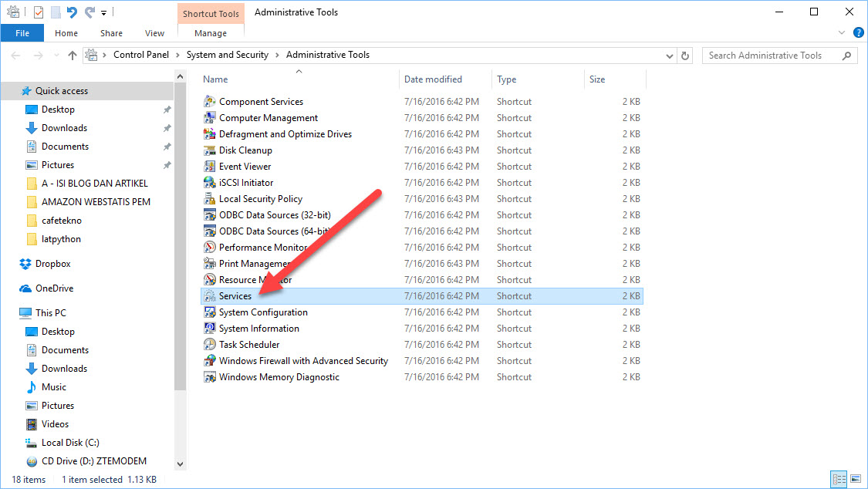Open the address bar previous locations dropdown
Screen dimensions: 868x489
click(668, 55)
